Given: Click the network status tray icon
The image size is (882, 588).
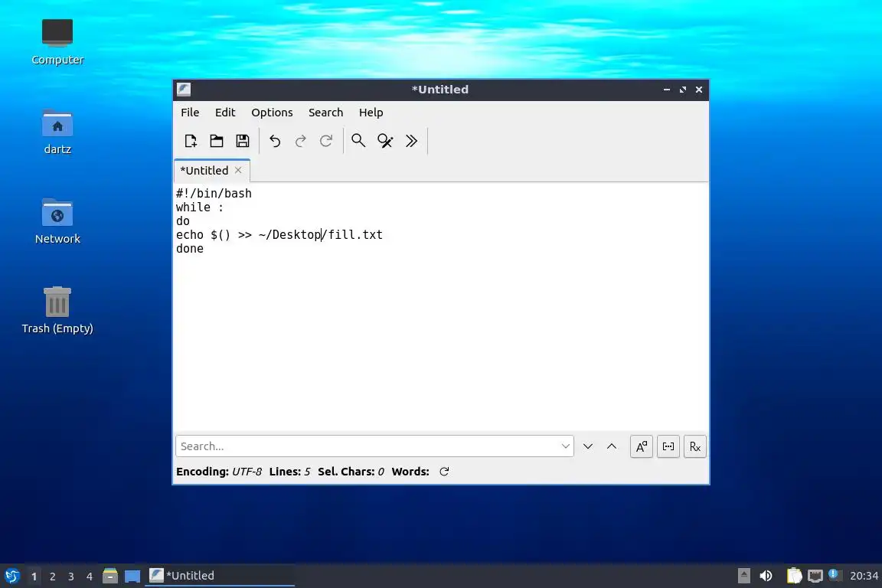Looking at the screenshot, I should point(815,576).
